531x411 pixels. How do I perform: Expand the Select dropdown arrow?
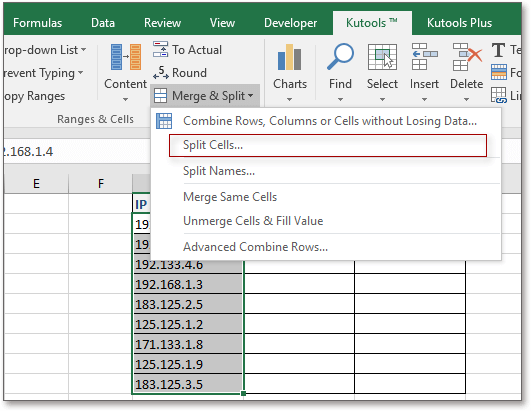click(x=382, y=100)
